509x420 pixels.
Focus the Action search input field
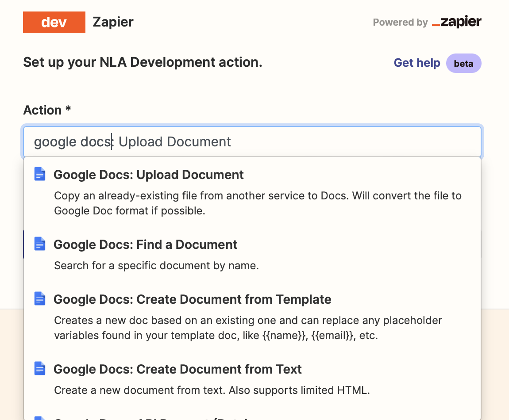click(252, 142)
